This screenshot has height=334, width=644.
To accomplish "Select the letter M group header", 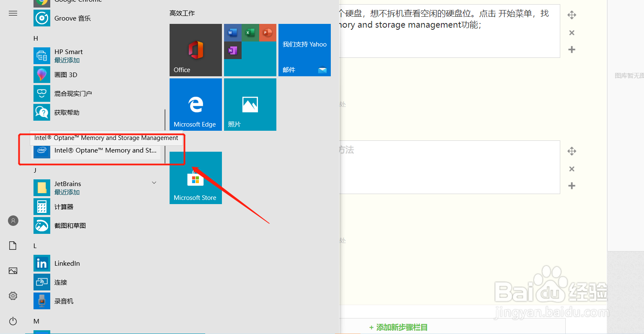I will (x=36, y=321).
